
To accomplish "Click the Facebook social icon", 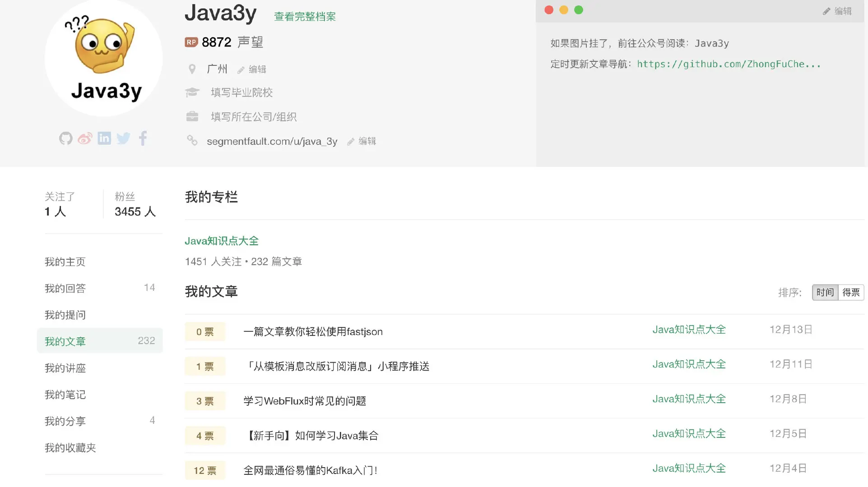I will (143, 138).
